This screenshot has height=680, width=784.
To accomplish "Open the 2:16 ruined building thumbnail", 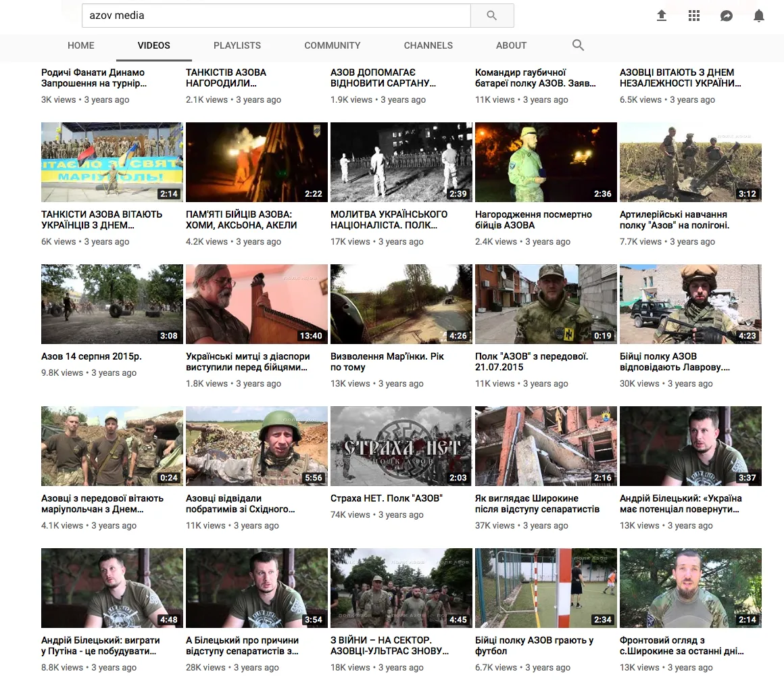I will (x=545, y=446).
